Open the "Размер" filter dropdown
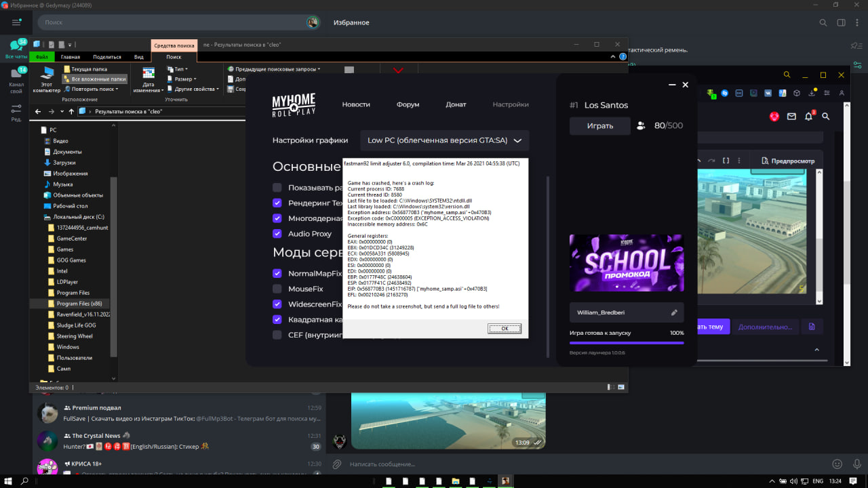The image size is (868, 488). [x=180, y=79]
